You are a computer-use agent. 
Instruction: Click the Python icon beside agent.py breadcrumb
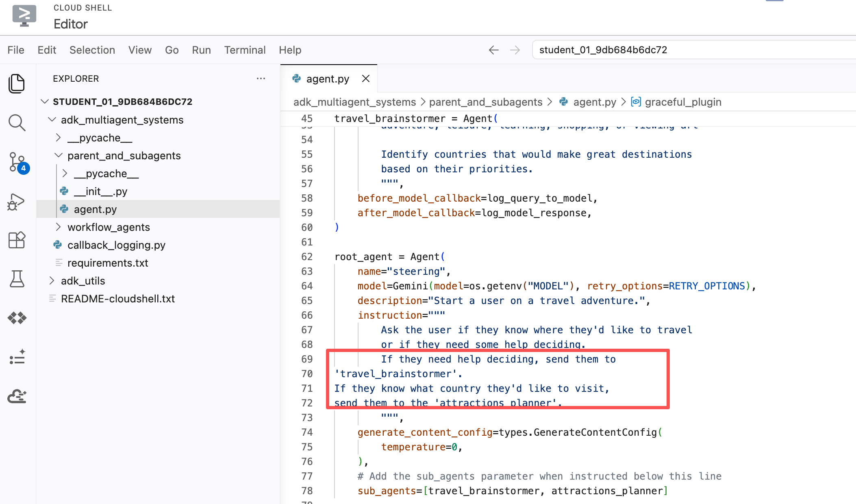tap(564, 102)
